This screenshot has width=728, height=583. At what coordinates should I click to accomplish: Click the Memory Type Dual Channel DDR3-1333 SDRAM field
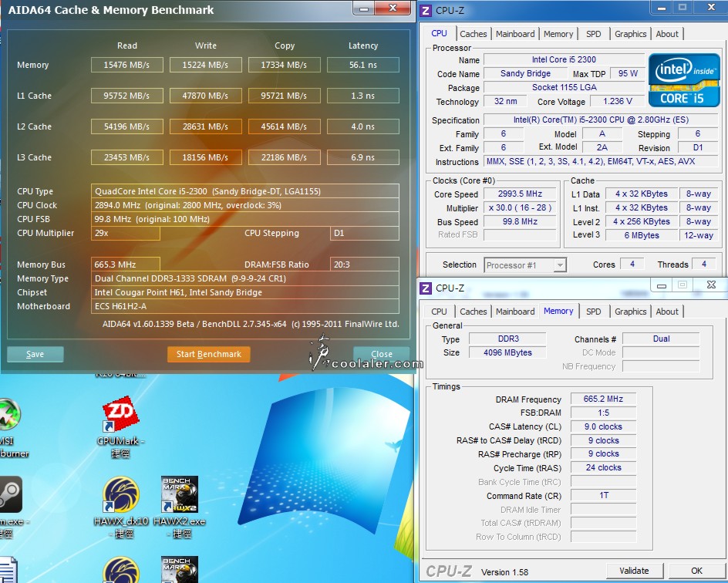click(244, 278)
